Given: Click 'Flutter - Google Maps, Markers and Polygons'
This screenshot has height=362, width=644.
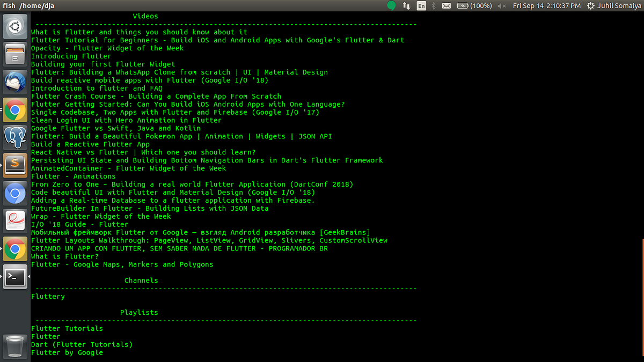Looking at the screenshot, I should tap(122, 264).
